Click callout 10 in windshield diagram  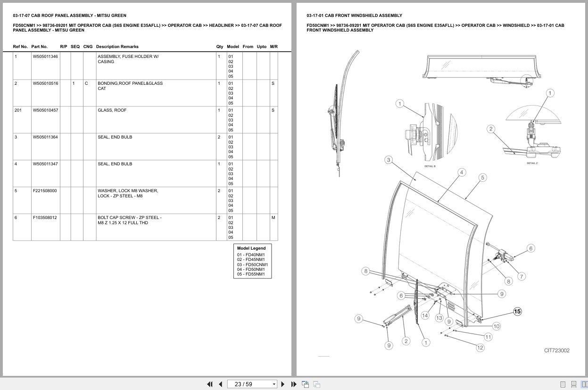click(496, 326)
